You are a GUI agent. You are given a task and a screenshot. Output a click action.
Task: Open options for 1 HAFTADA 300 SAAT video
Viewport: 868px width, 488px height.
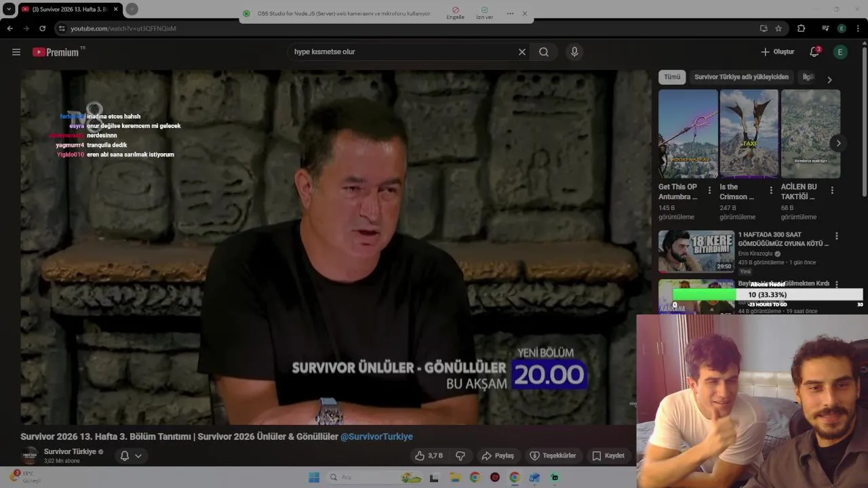pos(836,236)
